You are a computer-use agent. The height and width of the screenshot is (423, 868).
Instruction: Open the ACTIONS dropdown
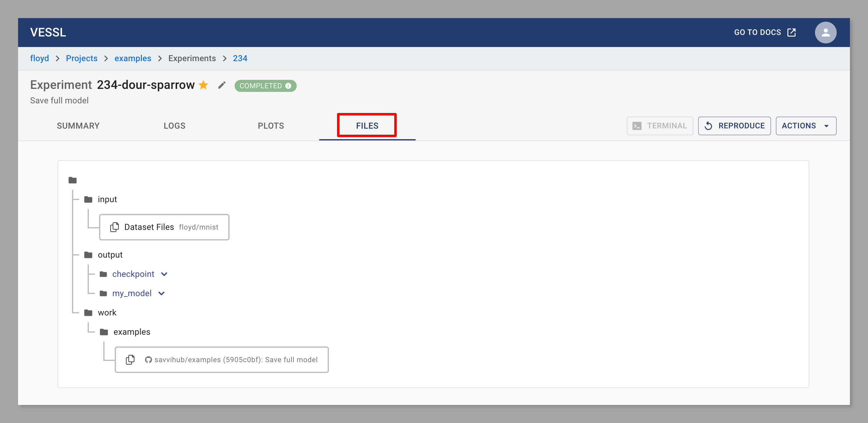click(x=806, y=126)
